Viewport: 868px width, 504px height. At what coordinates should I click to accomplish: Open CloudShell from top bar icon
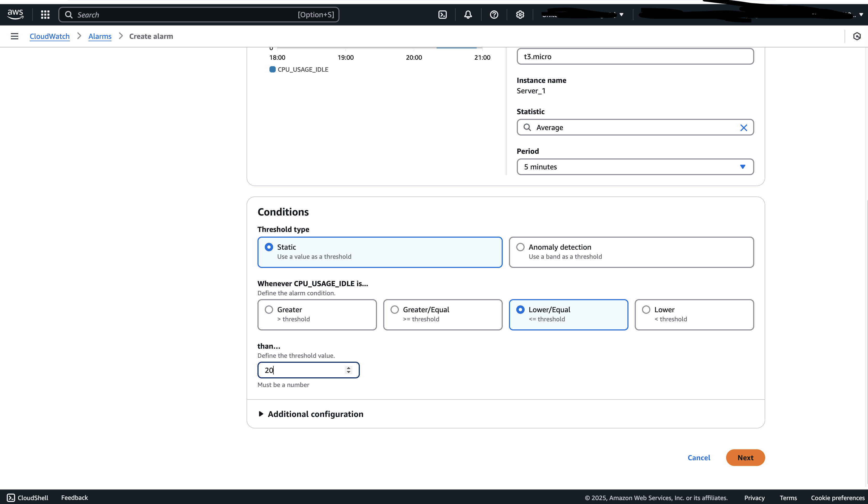443,15
